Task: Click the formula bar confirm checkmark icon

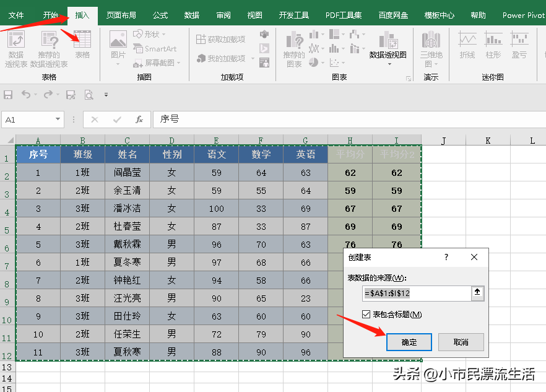Action: pyautogui.click(x=117, y=120)
